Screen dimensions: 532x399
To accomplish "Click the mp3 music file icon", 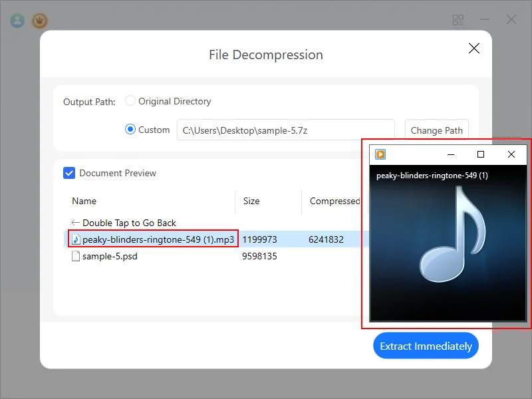I will 76,239.
